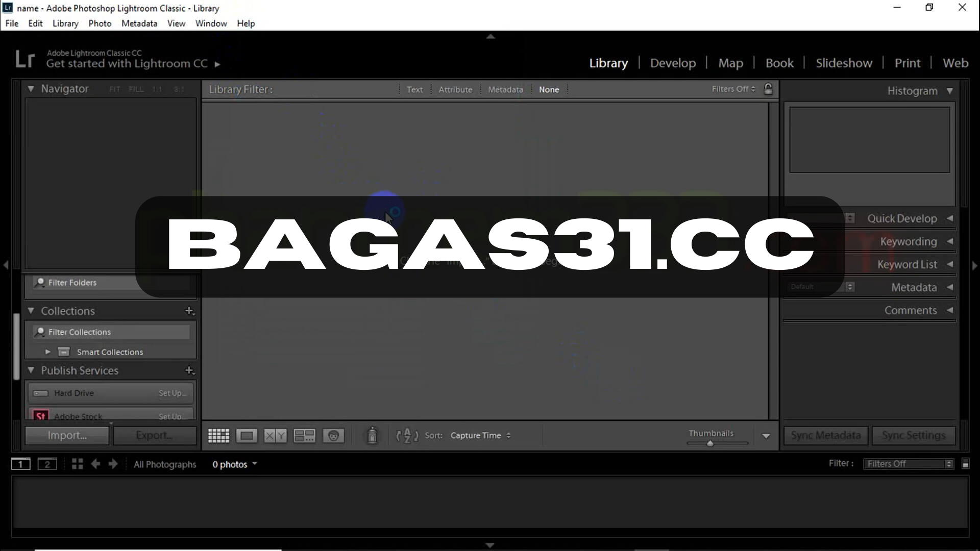Viewport: 980px width, 551px height.
Task: Open filmstrip grid shortcut icon
Action: click(77, 464)
